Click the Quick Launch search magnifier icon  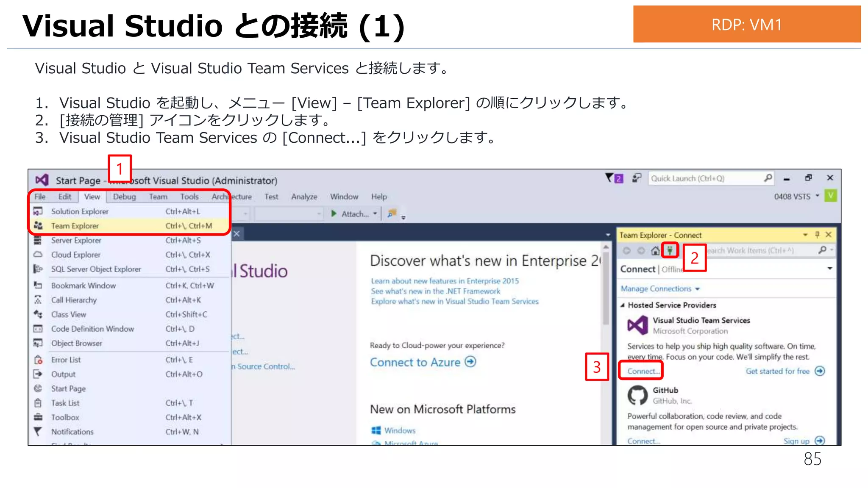point(768,178)
